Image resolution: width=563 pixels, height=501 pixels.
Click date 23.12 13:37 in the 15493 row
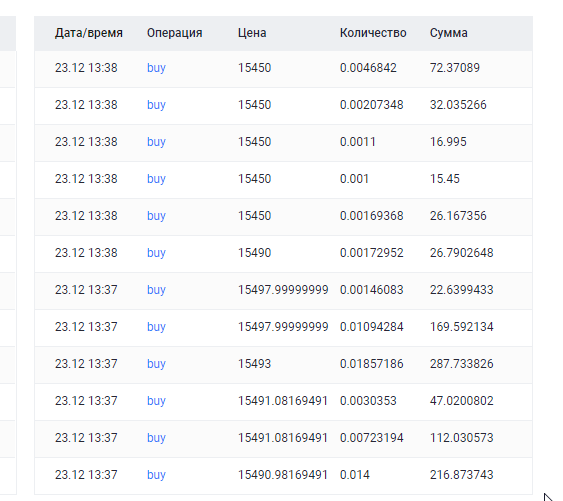click(x=86, y=364)
